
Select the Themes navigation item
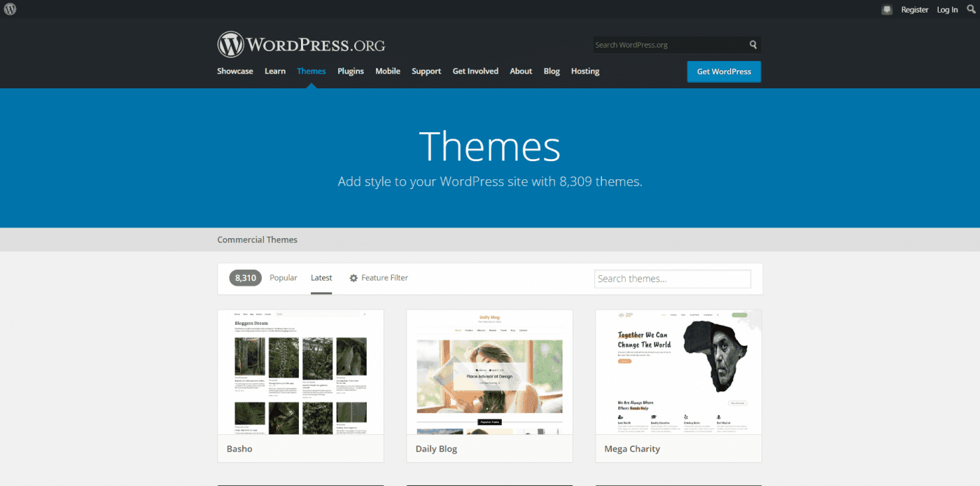311,71
